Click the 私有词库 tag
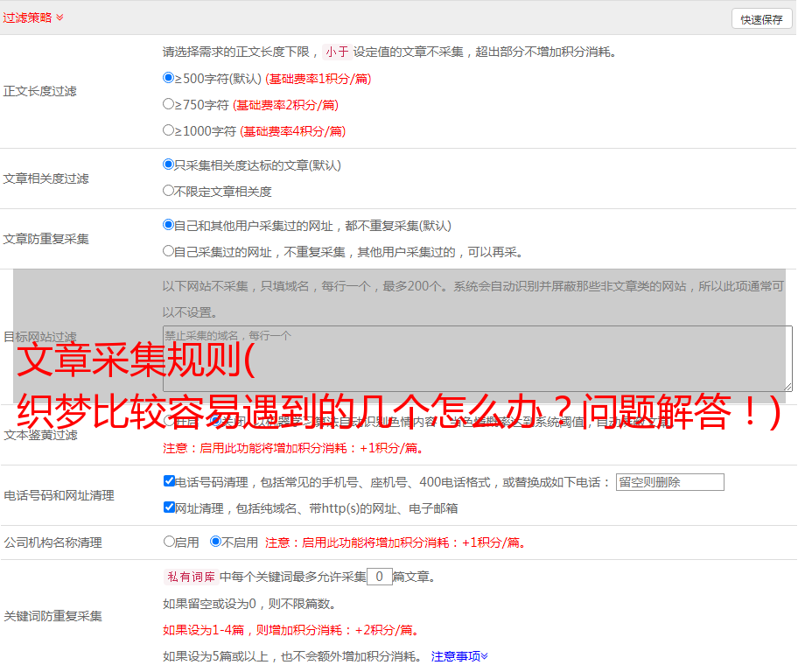The image size is (798, 672). (189, 577)
